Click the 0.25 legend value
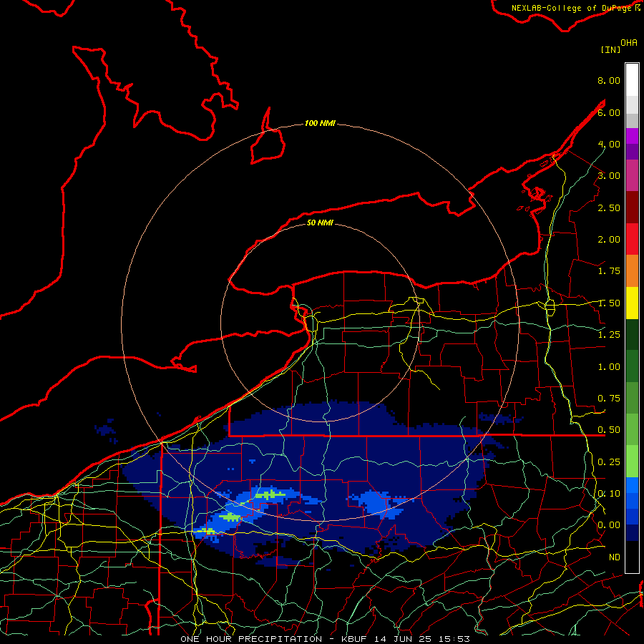This screenshot has height=644, width=644. [609, 462]
